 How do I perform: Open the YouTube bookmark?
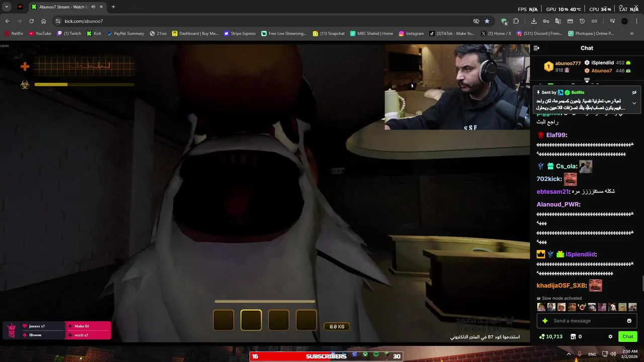click(x=40, y=34)
